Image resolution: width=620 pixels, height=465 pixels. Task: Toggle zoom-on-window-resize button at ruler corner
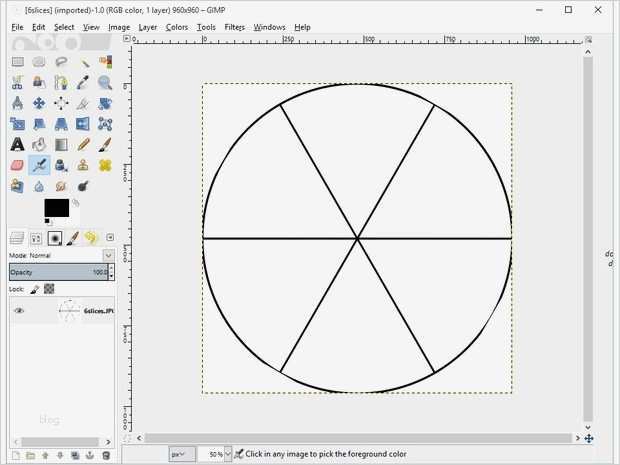click(x=588, y=40)
